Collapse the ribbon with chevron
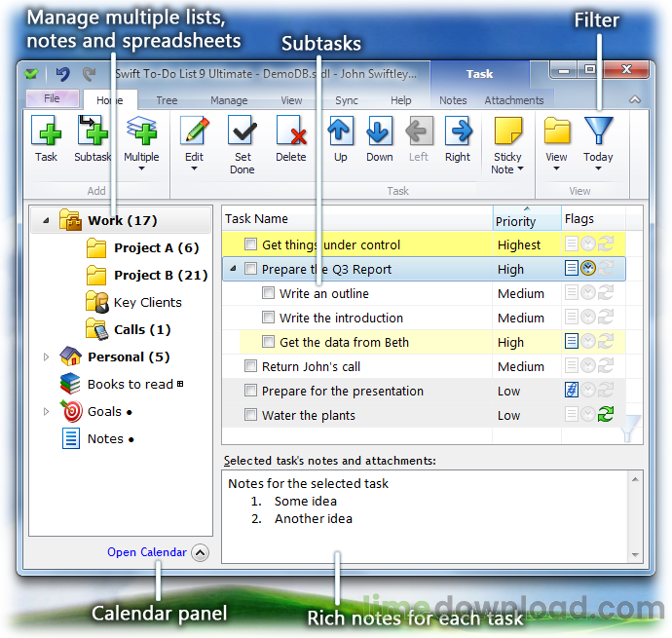The height and width of the screenshot is (638, 672). pos(635,99)
